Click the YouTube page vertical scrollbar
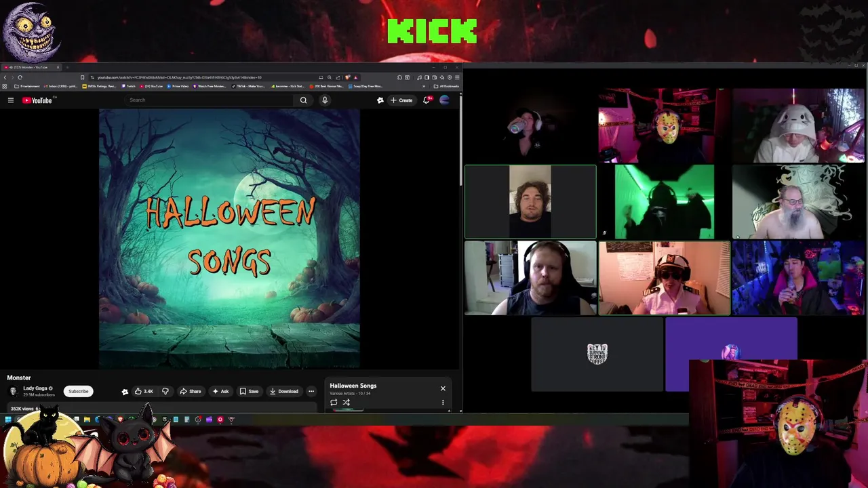868x488 pixels. coord(460,139)
